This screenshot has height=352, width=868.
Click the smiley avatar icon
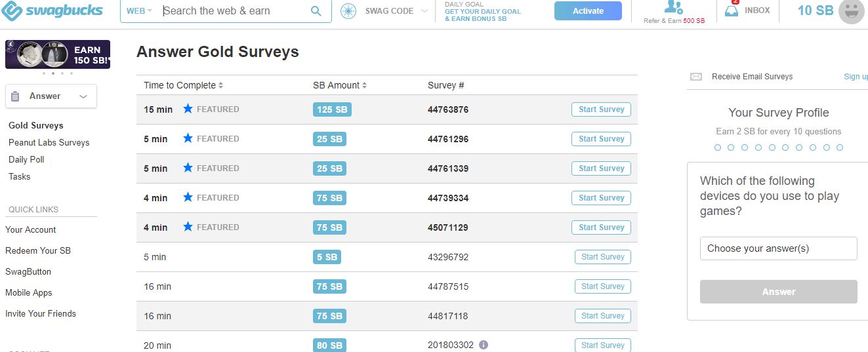[852, 11]
